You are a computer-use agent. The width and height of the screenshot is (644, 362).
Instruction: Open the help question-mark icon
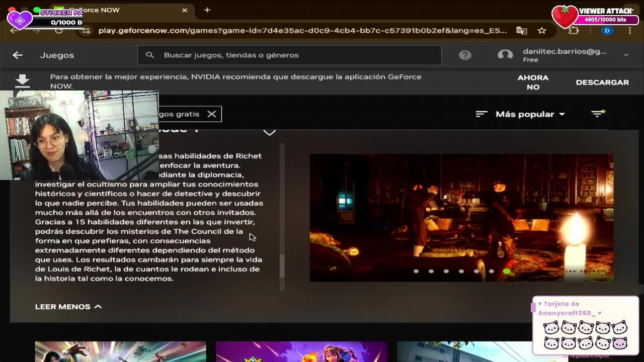pos(465,55)
